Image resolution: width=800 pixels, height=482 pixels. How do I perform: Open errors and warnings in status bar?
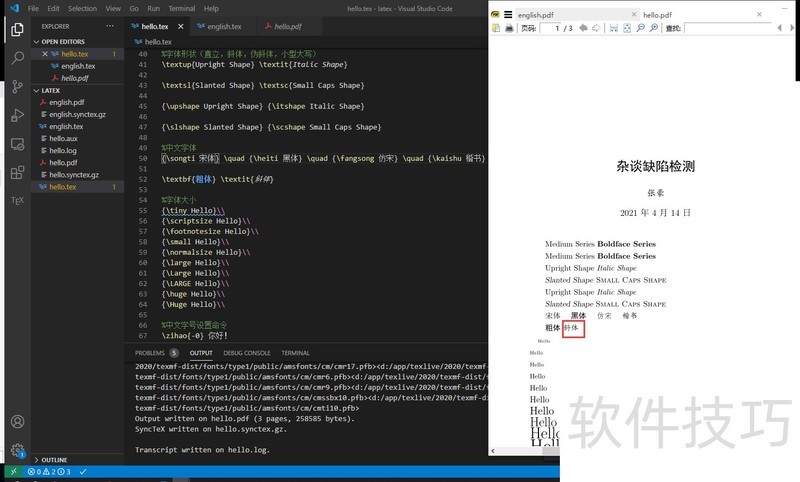(x=49, y=471)
